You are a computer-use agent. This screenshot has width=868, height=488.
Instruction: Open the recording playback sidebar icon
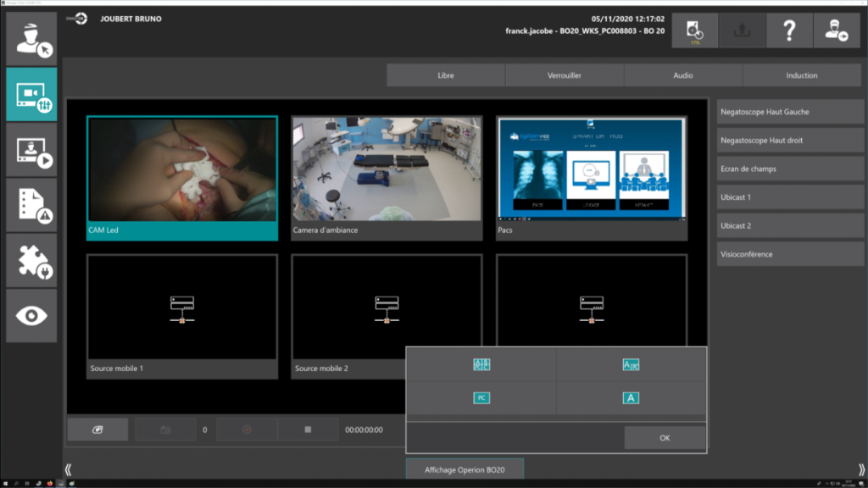[x=31, y=150]
